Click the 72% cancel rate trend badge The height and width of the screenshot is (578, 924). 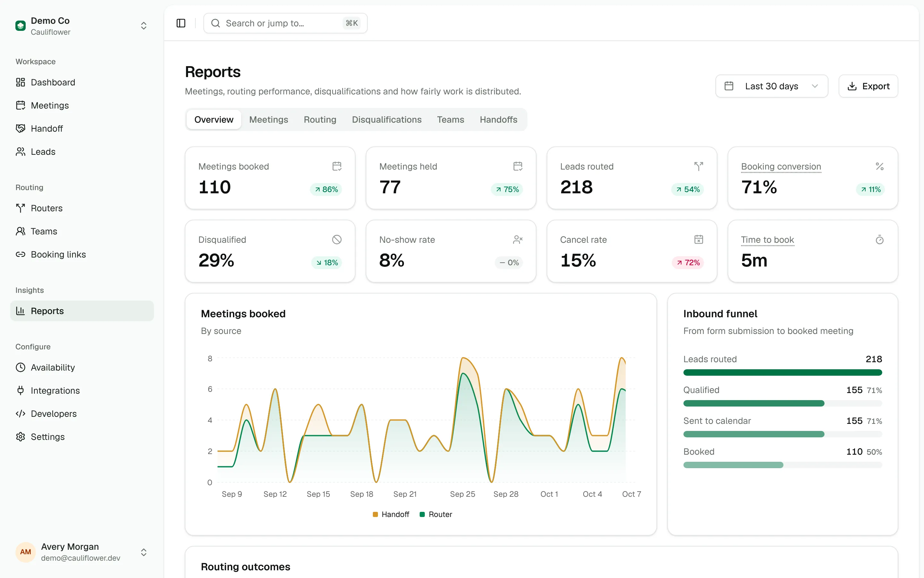pos(688,263)
